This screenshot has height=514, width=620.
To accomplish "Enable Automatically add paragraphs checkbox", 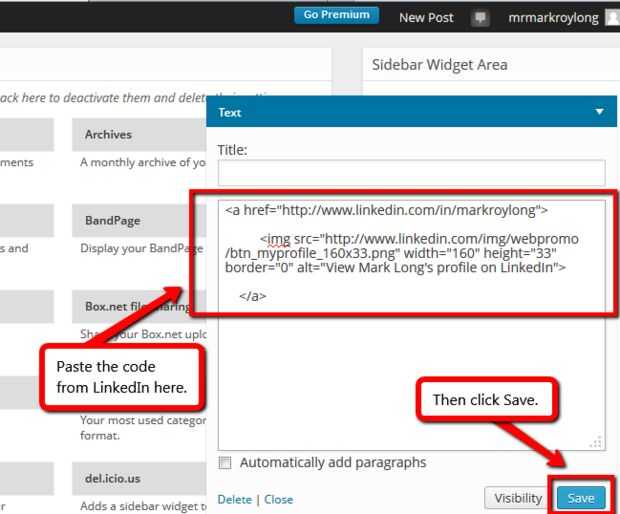I will pos(225,463).
